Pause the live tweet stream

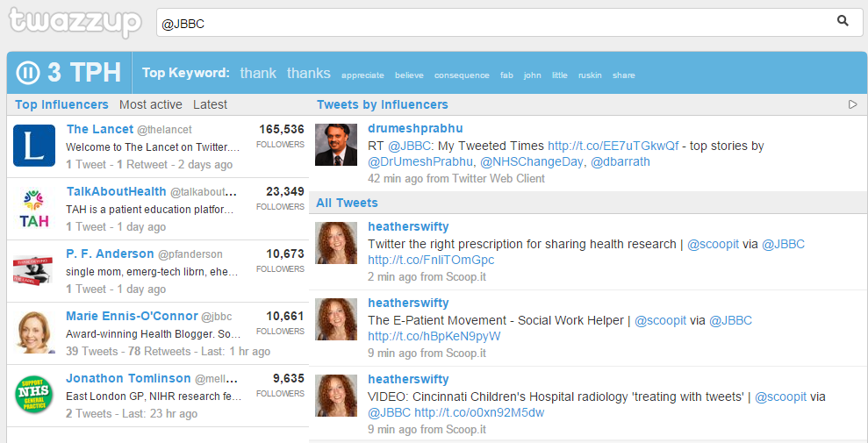click(x=28, y=73)
